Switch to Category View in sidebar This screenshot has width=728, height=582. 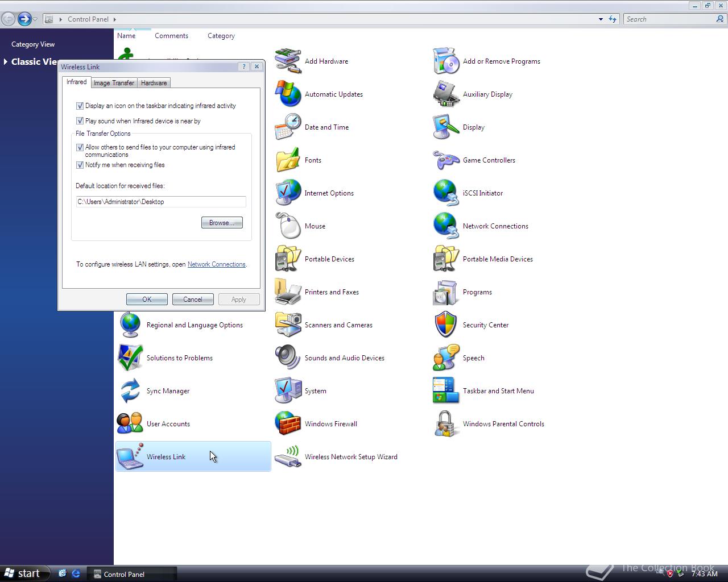coord(33,44)
